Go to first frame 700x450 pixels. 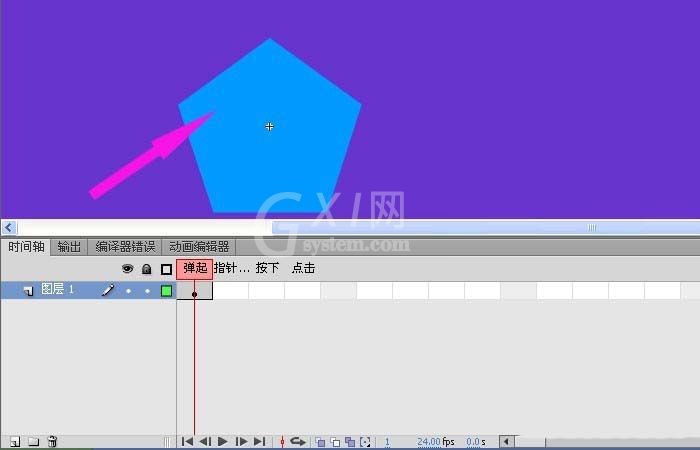(x=188, y=442)
